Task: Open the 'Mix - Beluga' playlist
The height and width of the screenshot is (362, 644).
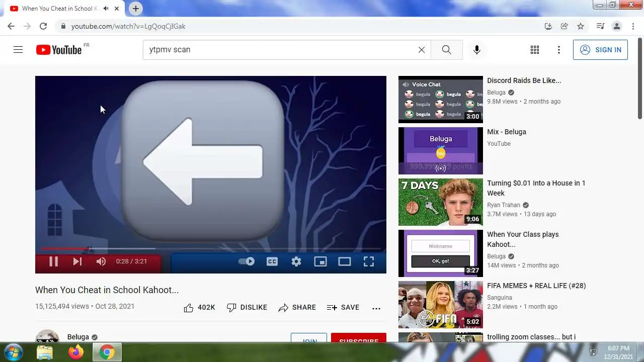Action: (507, 132)
